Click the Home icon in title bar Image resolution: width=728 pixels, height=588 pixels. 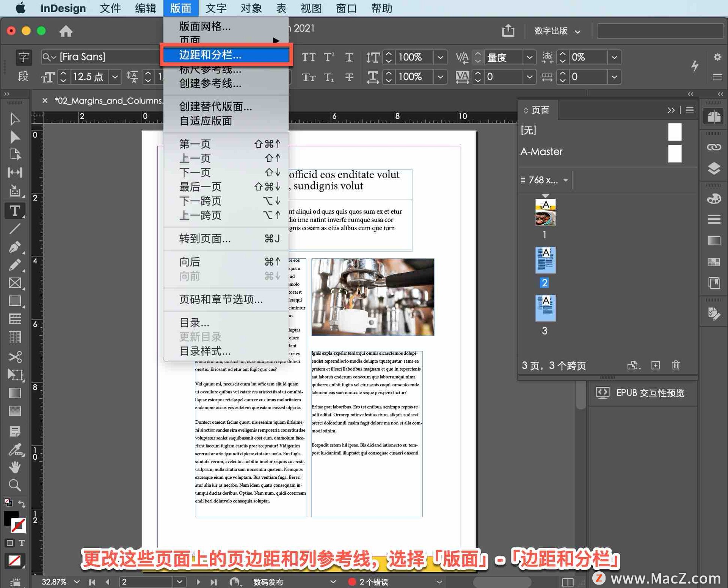point(66,31)
